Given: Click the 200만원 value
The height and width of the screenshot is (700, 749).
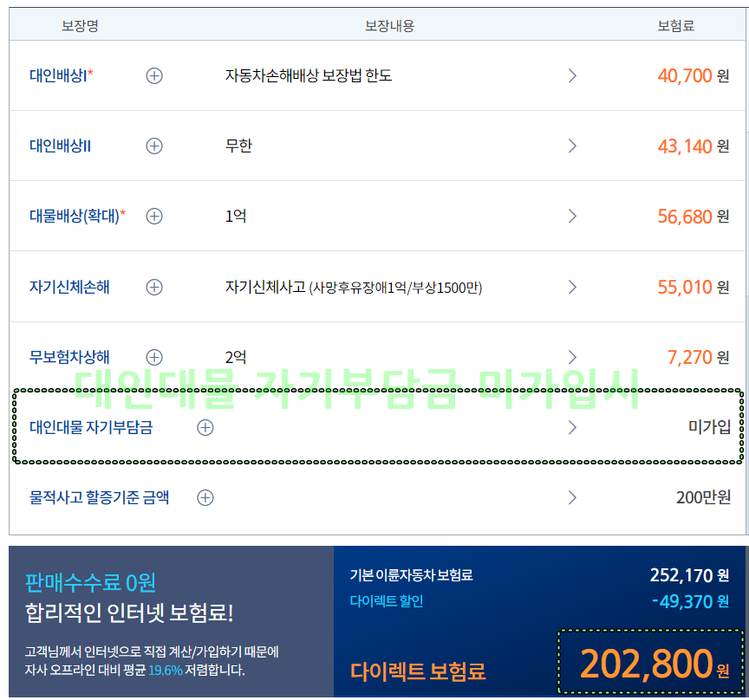Looking at the screenshot, I should (703, 497).
